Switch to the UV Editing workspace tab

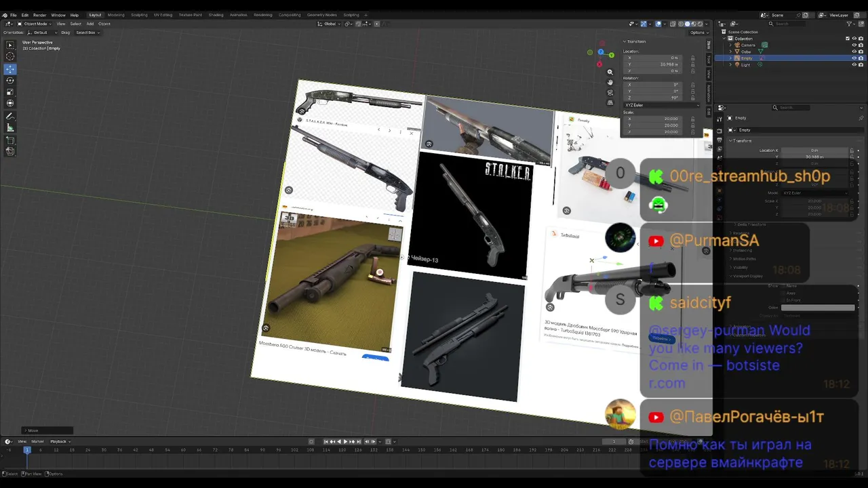[x=163, y=15]
